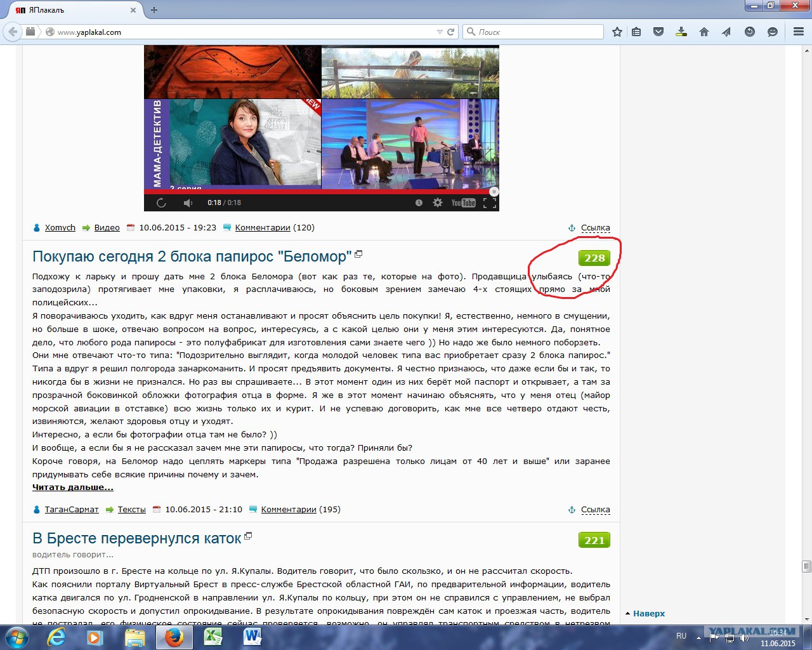Screen dimensions: 812x650
Task: Jump to top with Наверх link
Action: tap(649, 614)
